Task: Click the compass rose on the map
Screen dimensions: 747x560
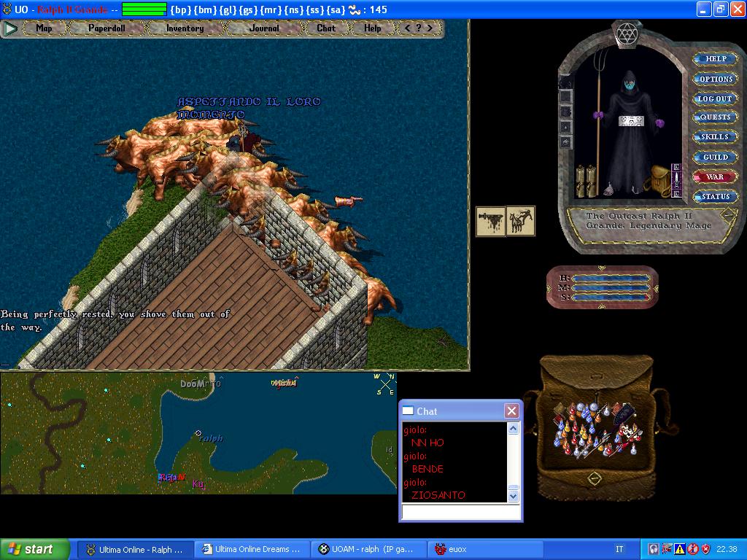Action: click(385, 384)
